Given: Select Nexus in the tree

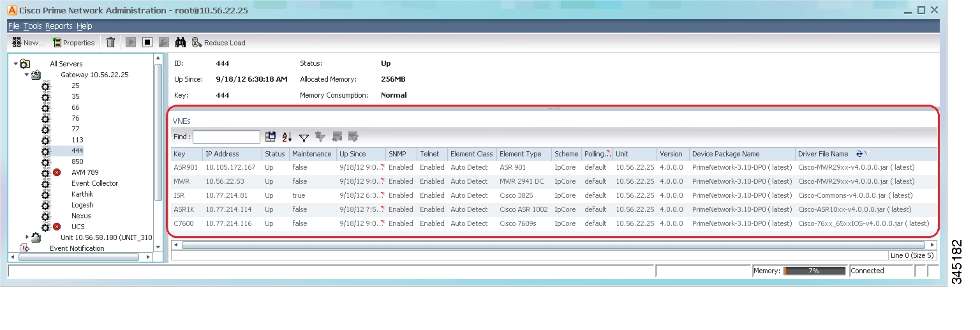Looking at the screenshot, I should (x=81, y=216).
